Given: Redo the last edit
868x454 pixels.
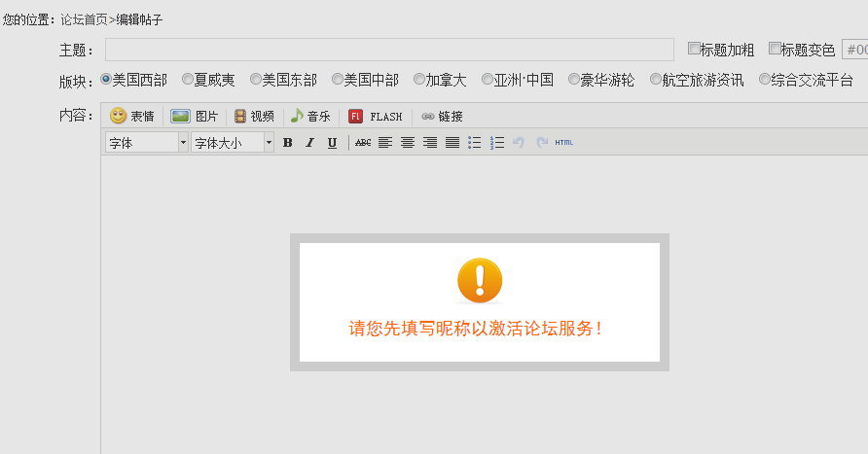Looking at the screenshot, I should click(x=542, y=143).
